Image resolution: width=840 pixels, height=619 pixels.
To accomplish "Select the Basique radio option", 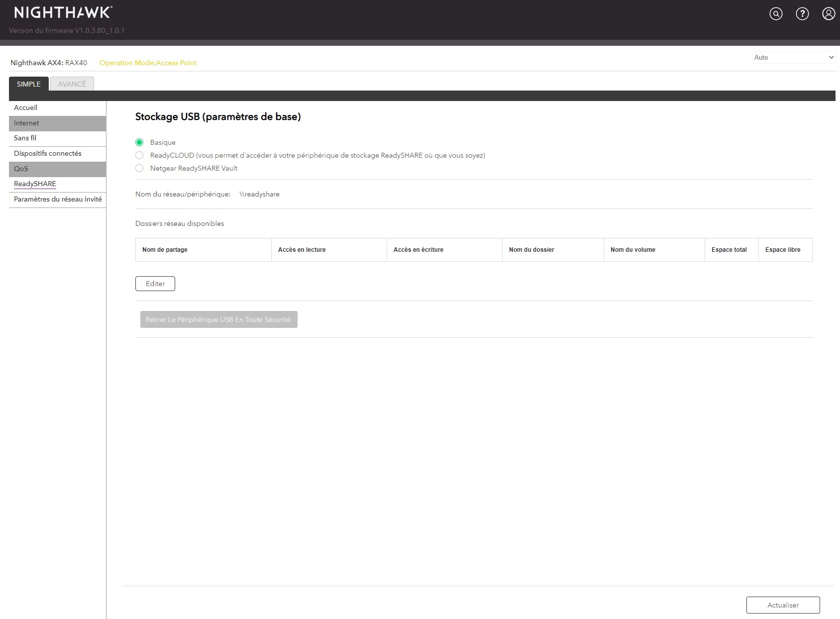I will tap(139, 142).
